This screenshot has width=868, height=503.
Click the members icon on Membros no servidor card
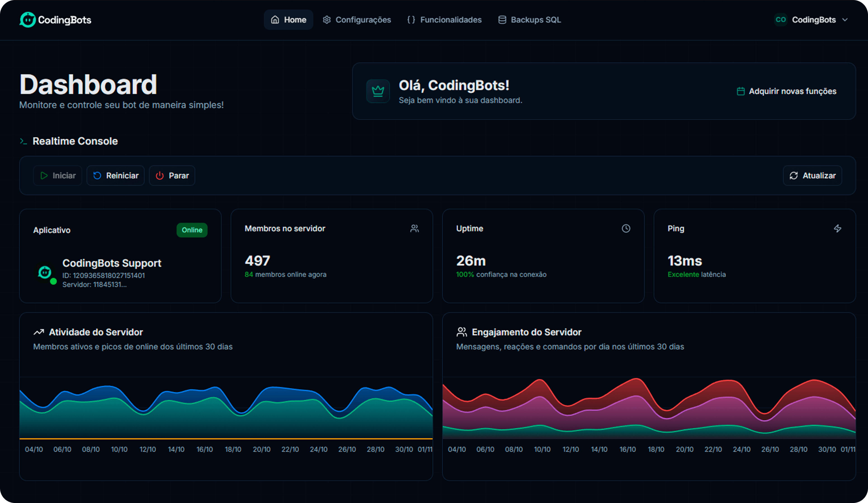[x=415, y=228]
